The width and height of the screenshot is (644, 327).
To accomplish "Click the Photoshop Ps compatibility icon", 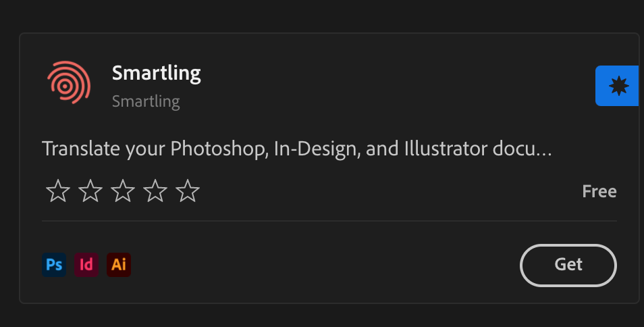I will click(x=54, y=264).
